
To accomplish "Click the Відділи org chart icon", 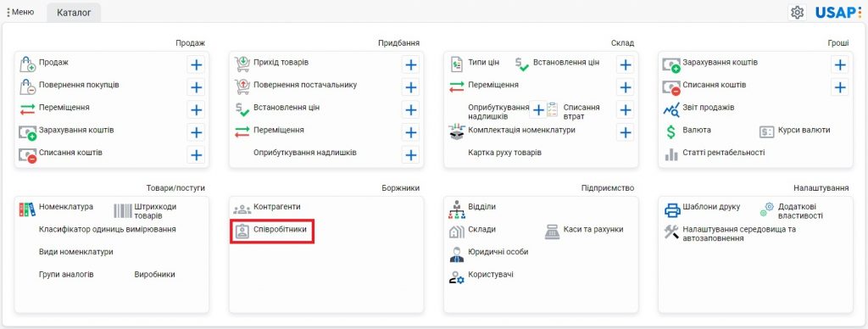I will click(457, 209).
